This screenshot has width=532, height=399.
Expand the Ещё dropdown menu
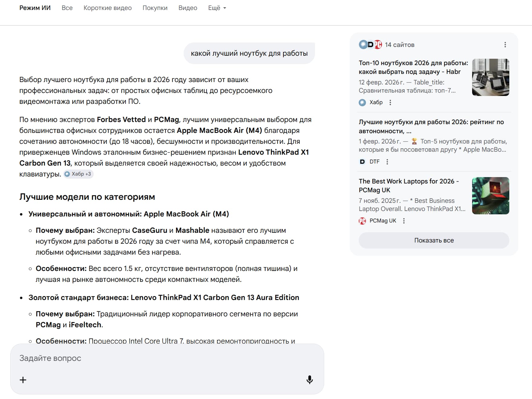pyautogui.click(x=217, y=8)
